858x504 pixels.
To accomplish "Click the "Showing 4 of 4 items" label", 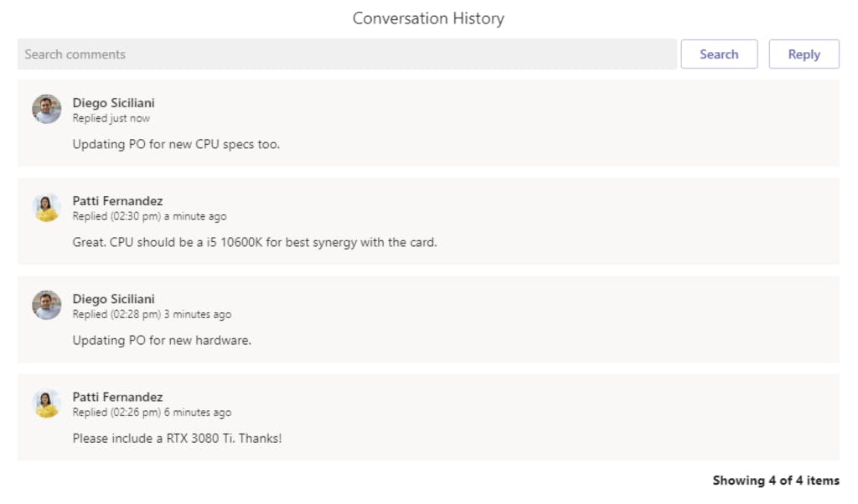I will coord(775,481).
